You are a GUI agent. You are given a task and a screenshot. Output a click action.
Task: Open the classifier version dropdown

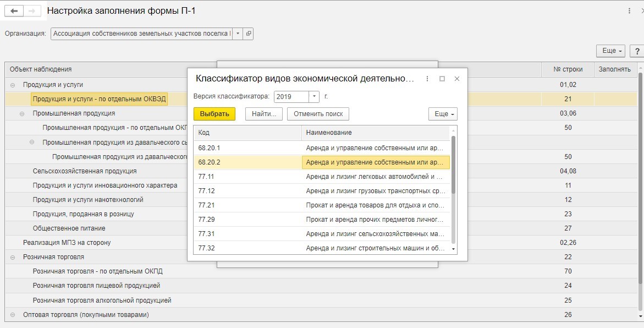tap(314, 97)
